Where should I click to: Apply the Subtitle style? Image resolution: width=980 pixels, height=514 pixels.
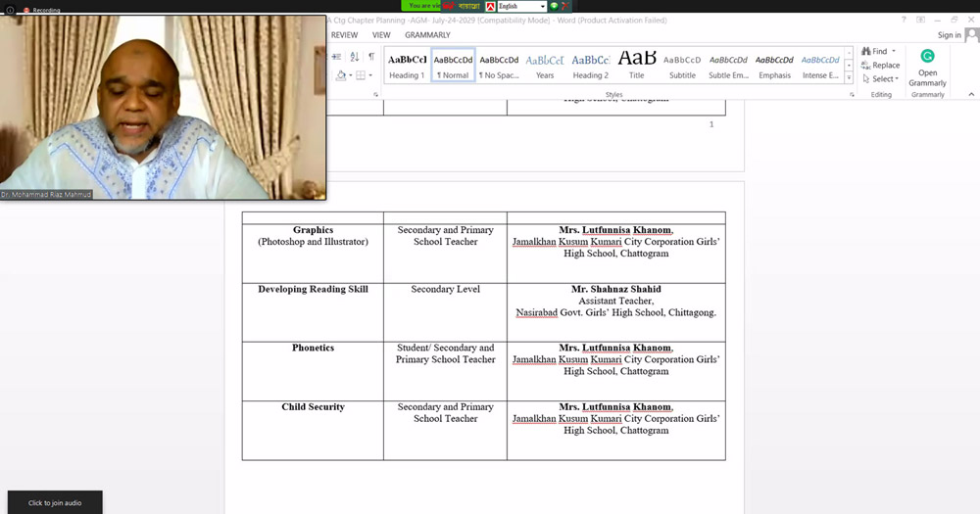coord(682,66)
